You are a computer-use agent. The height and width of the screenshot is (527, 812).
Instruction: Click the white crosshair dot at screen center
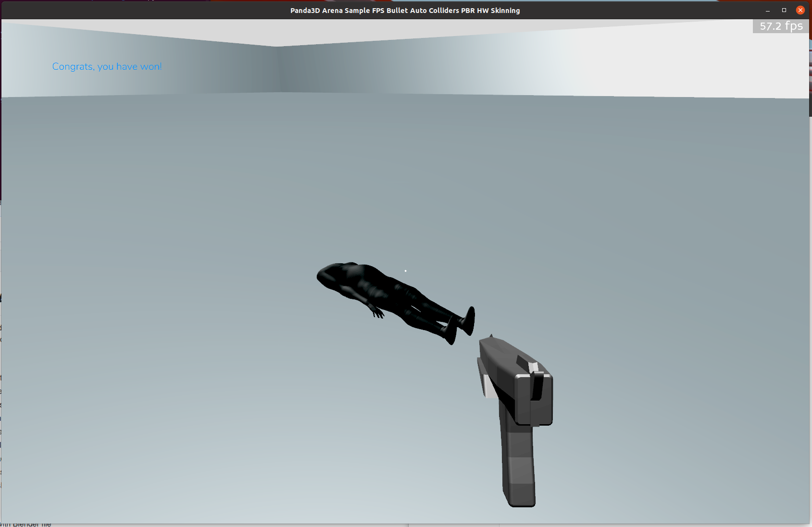pos(405,270)
